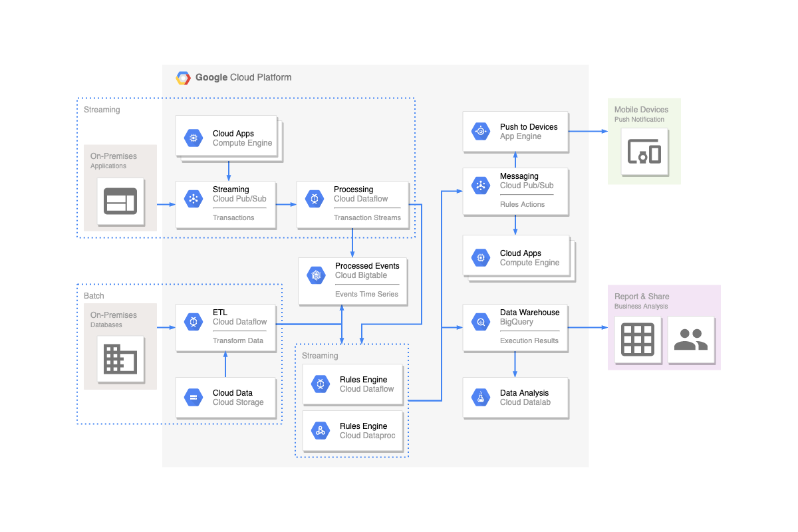798x532 pixels.
Task: Select the App Engine icon in Push to Devices
Action: [x=481, y=131]
